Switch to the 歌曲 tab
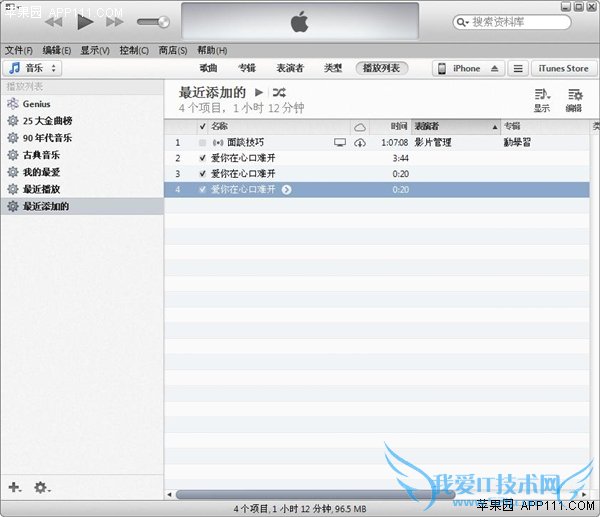Screen dimensions: 600x517 coord(209,68)
